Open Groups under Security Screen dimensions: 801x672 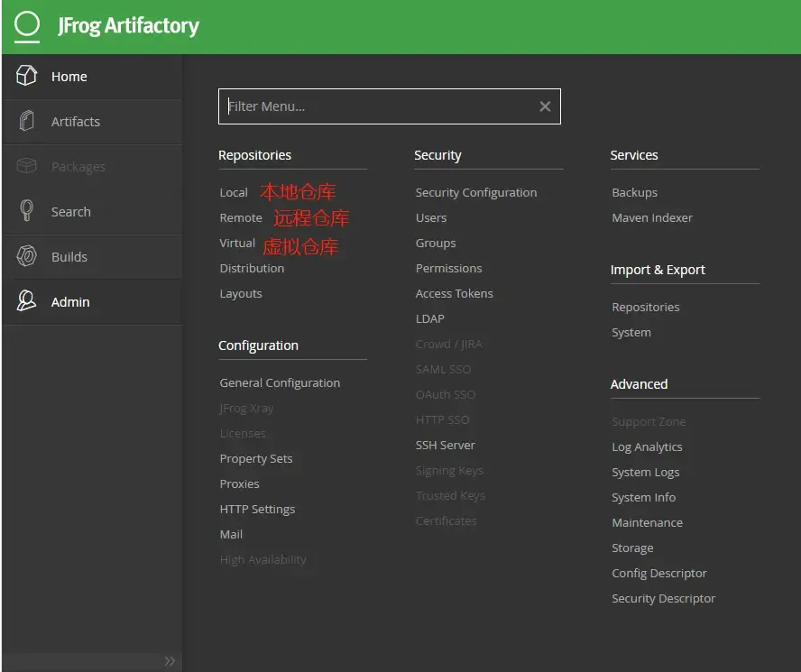pos(436,244)
